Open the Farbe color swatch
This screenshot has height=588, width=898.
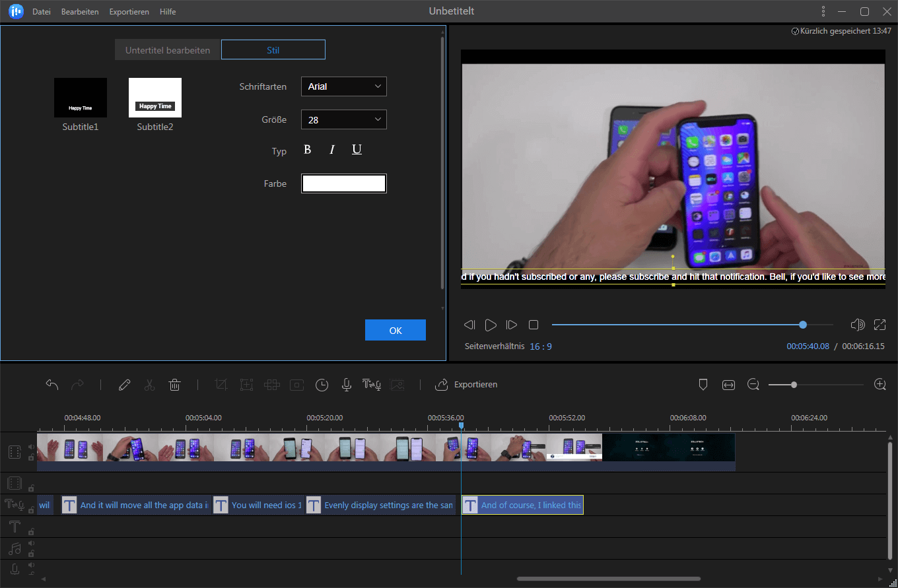[x=343, y=183]
